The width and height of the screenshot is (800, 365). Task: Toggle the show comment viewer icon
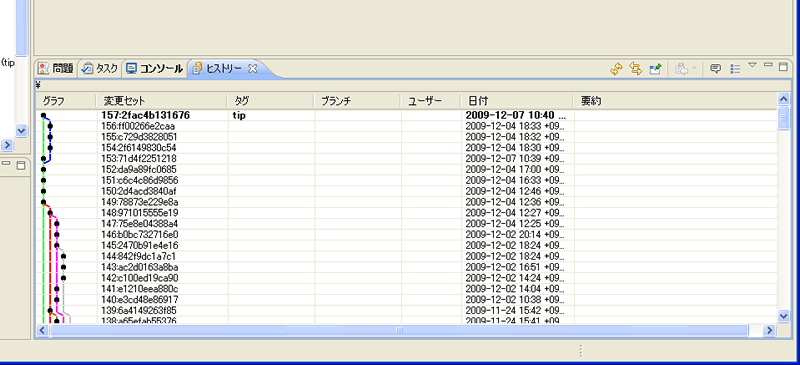coord(716,69)
